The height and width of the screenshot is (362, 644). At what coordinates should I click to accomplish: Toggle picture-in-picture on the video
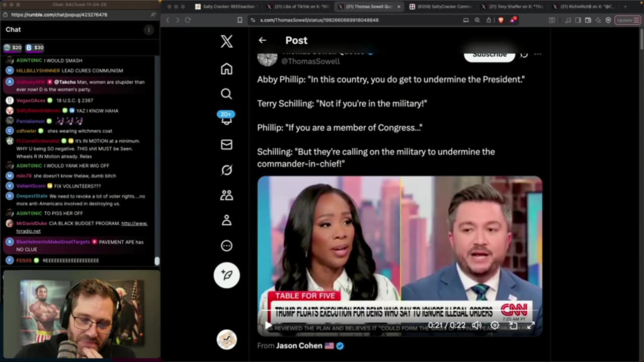513,325
